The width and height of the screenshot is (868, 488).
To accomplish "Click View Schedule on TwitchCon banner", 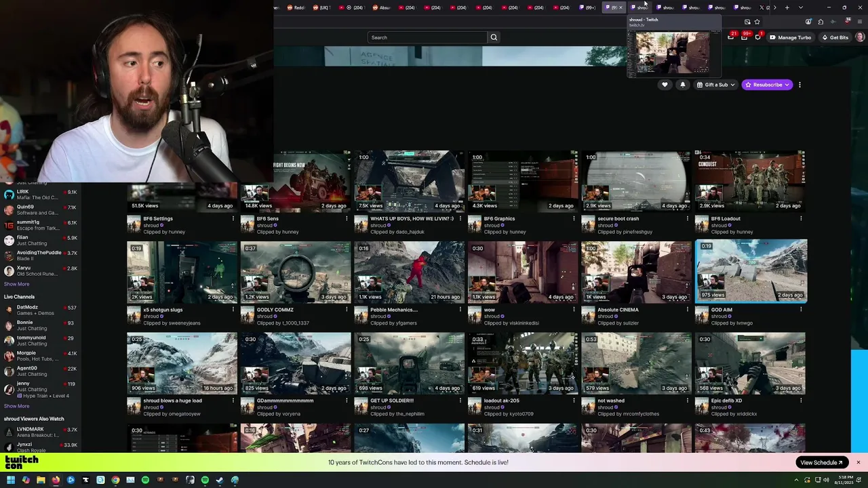I will [821, 462].
